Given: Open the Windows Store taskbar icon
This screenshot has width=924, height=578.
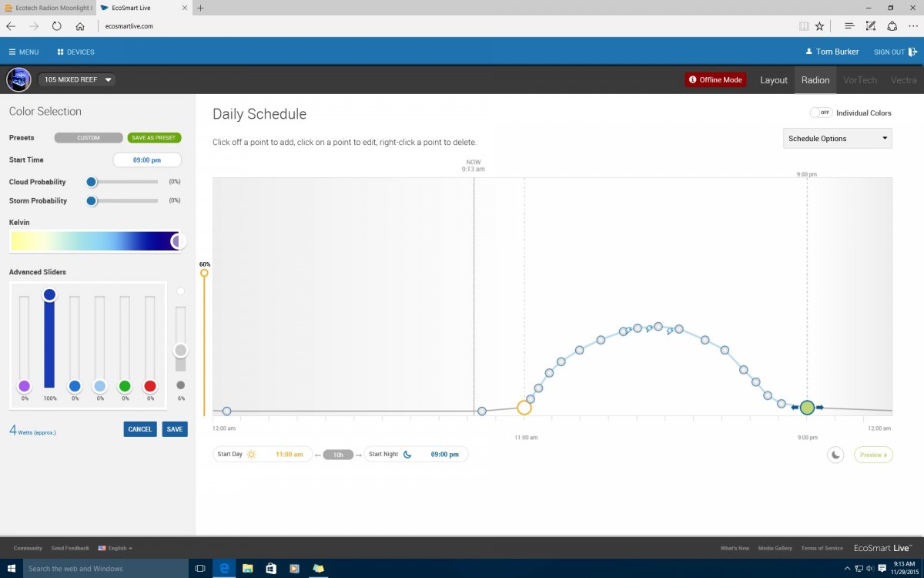Looking at the screenshot, I should click(270, 569).
